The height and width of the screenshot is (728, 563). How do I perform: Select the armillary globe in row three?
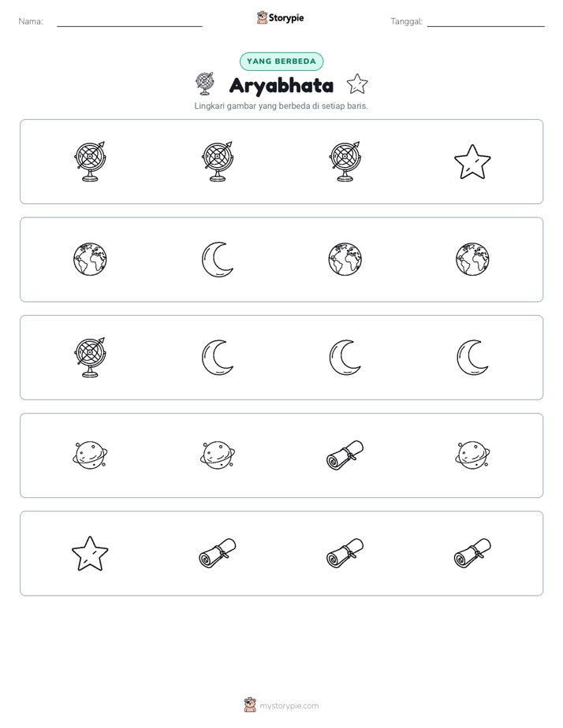90,357
